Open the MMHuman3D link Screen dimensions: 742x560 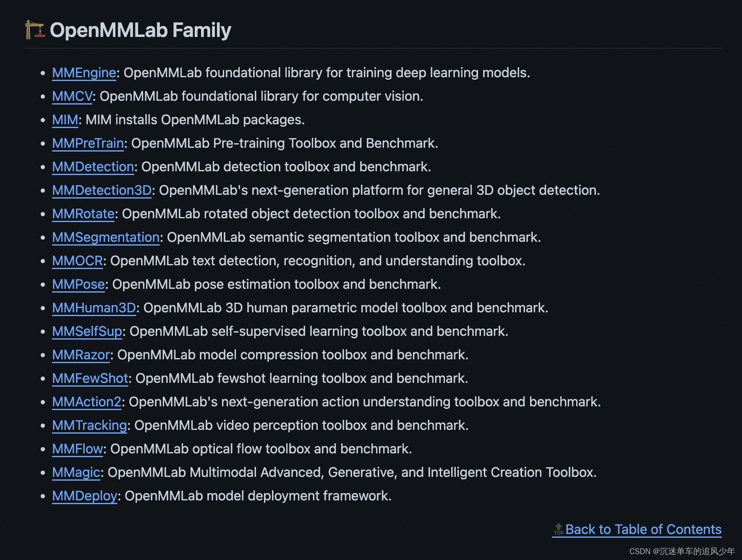[x=94, y=308]
